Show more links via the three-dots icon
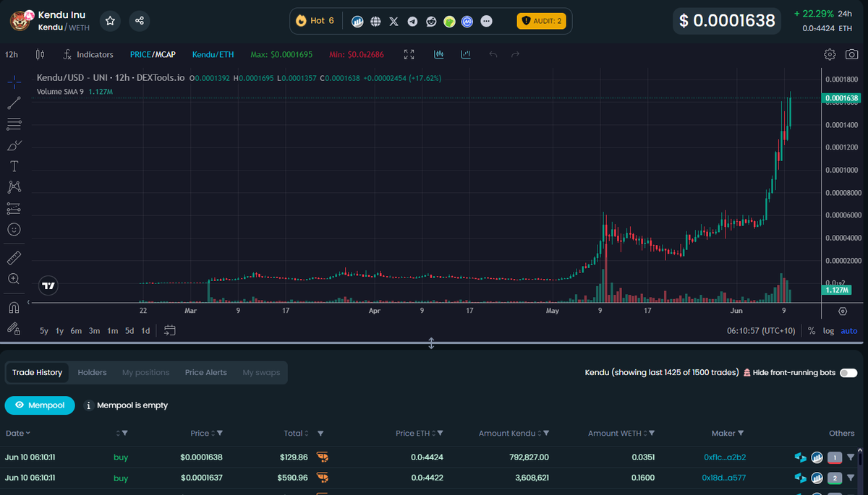Image resolution: width=868 pixels, height=495 pixels. pyautogui.click(x=487, y=22)
